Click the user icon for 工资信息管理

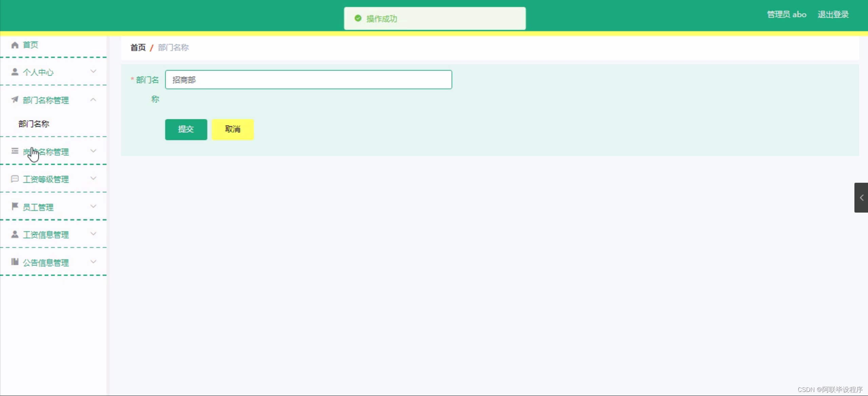click(x=15, y=234)
